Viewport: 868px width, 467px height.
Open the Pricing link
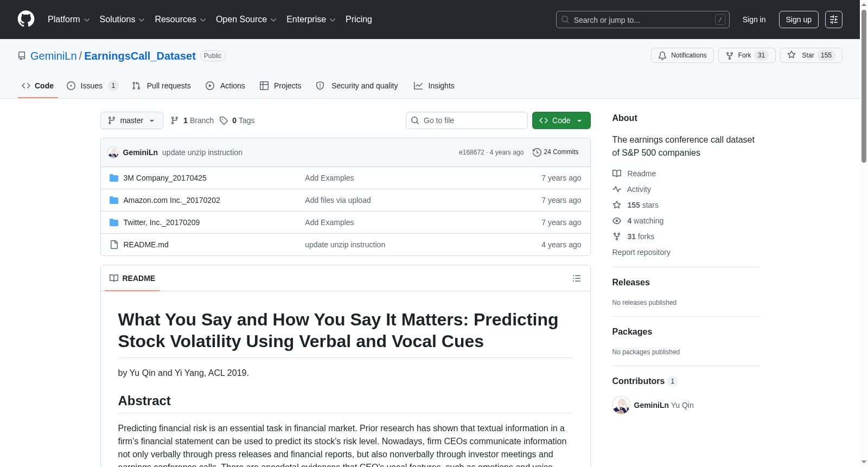tap(359, 20)
